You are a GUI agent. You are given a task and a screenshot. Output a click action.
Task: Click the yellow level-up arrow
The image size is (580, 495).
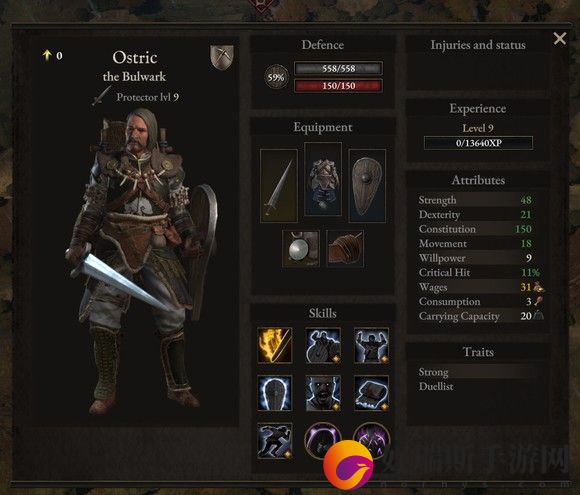coord(47,55)
